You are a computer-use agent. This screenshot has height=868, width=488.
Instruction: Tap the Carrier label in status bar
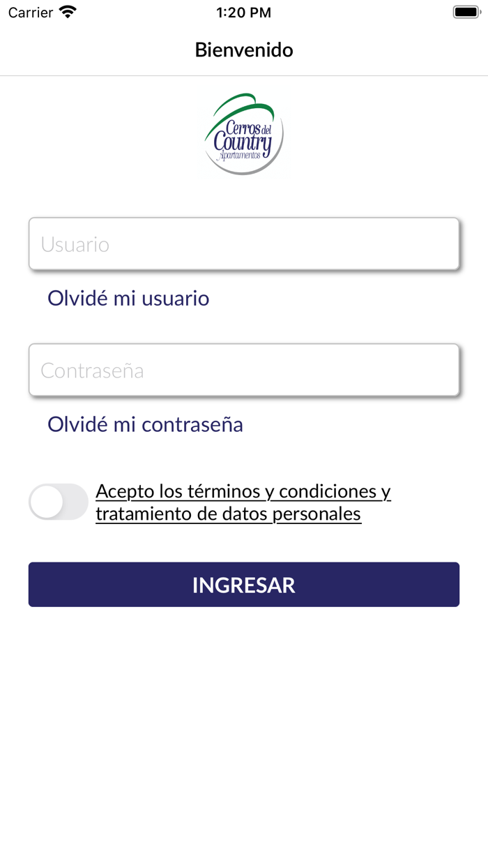click(31, 12)
